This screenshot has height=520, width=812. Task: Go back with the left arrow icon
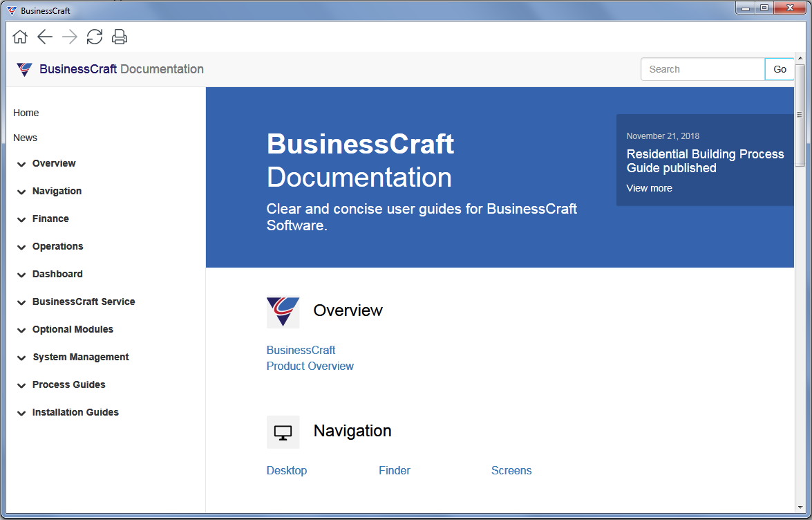[45, 37]
